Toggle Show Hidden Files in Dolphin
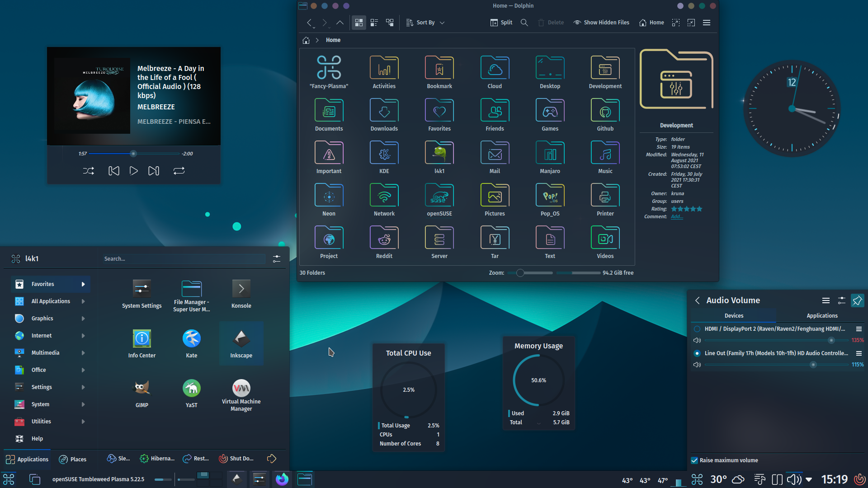The width and height of the screenshot is (868, 488). click(601, 23)
